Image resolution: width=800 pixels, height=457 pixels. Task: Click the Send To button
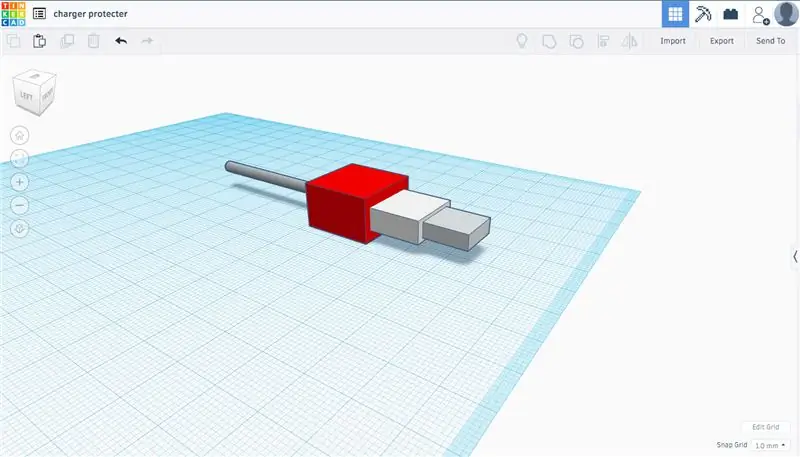[x=770, y=41]
